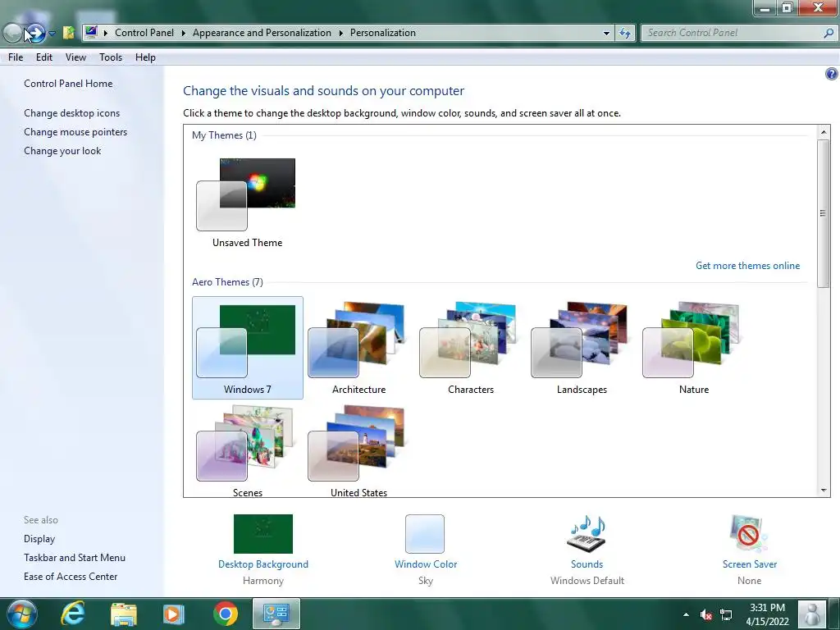840x630 pixels.
Task: Click the theme list scroll down arrow
Action: coord(824,491)
